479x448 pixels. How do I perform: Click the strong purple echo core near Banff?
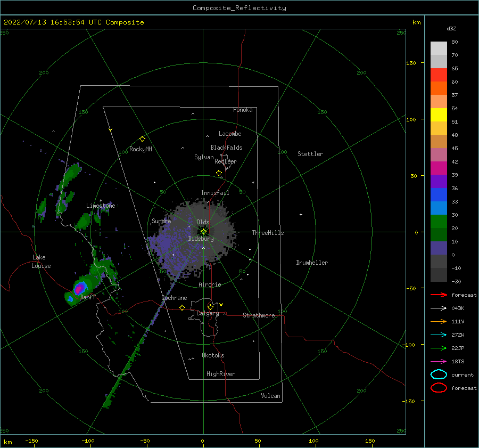tap(79, 288)
